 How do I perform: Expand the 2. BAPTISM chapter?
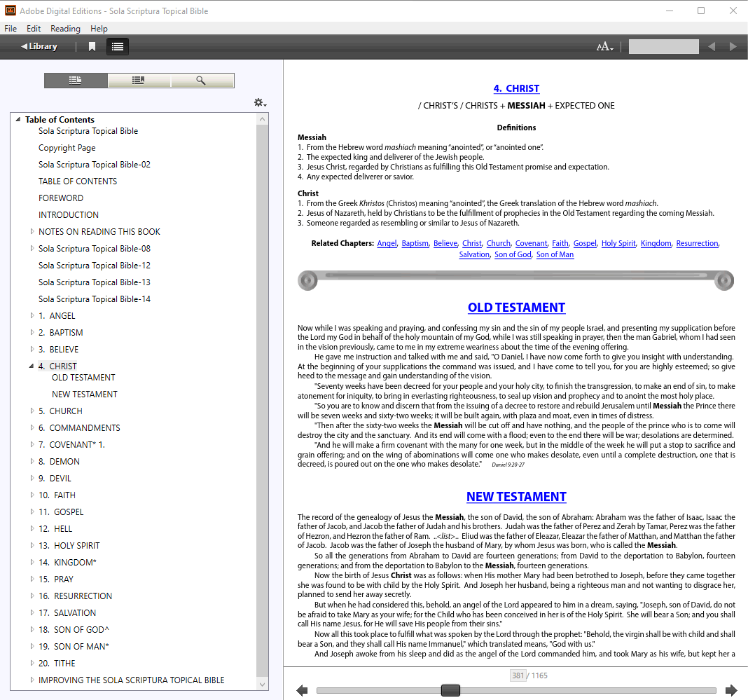coord(32,332)
